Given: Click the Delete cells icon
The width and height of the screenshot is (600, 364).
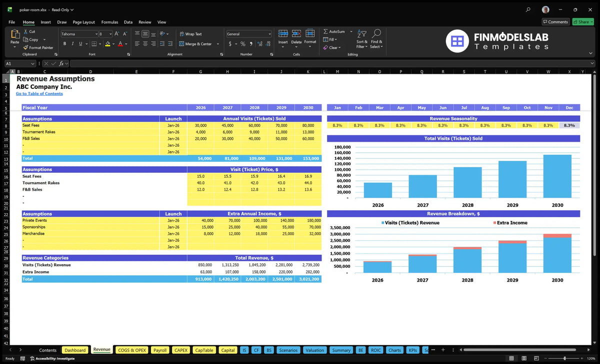Looking at the screenshot, I should click(x=296, y=34).
